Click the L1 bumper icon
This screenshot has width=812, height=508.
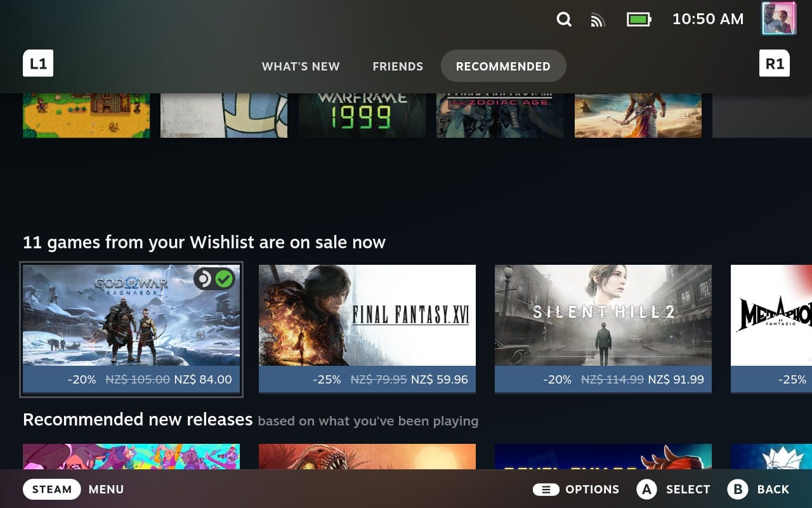(38, 63)
